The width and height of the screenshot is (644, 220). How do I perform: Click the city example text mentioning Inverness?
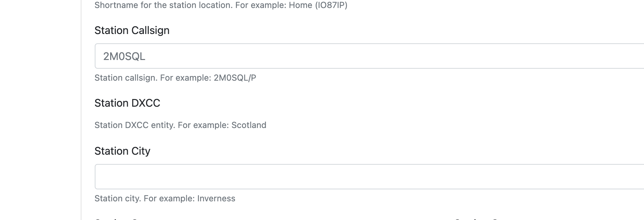click(165, 198)
